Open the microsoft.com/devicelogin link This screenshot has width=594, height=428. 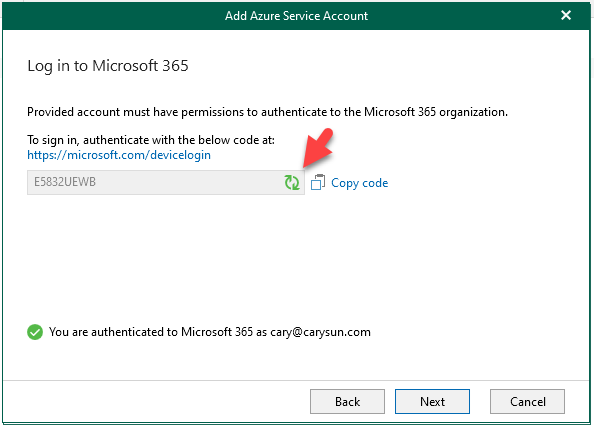pos(119,155)
